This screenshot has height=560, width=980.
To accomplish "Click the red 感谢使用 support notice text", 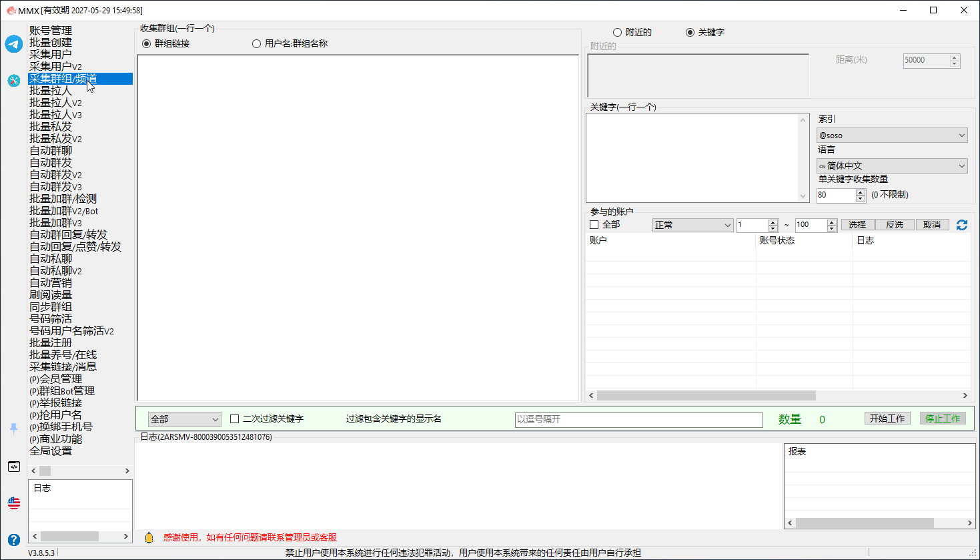I will coord(250,537).
